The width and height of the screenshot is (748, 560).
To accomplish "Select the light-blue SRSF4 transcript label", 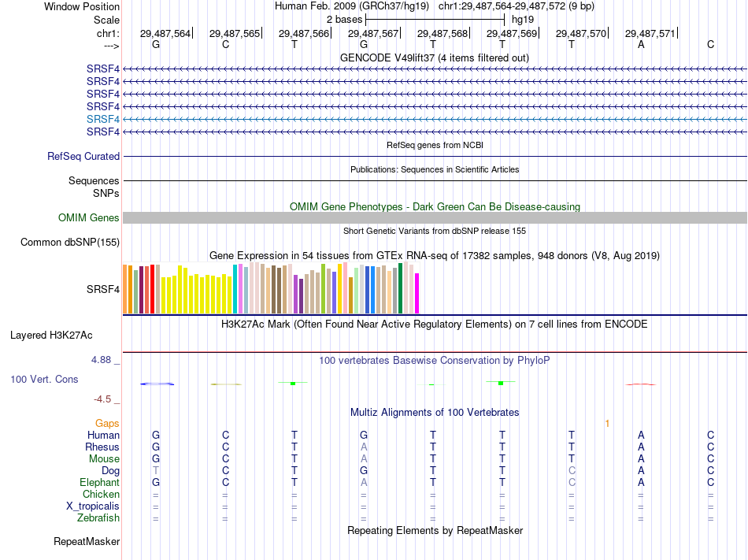I will tap(103, 118).
